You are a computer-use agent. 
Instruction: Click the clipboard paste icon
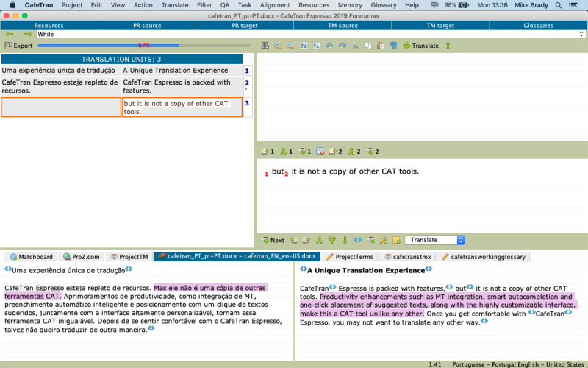[381, 46]
